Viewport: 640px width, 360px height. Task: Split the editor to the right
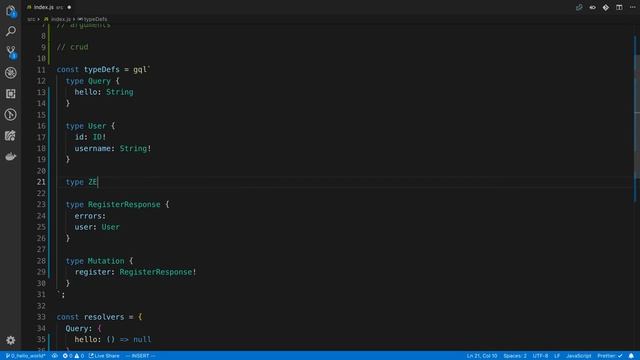[x=619, y=7]
